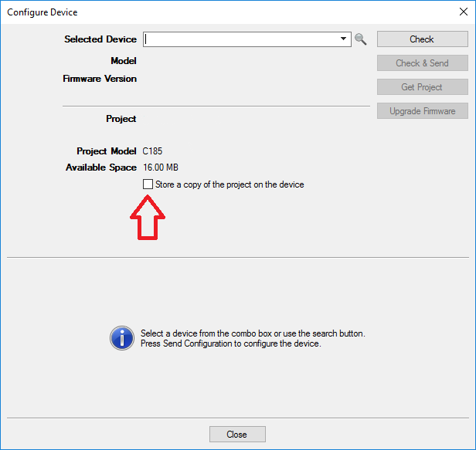This screenshot has height=450, width=476.
Task: Expand the Selected Device dropdown arrow
Action: tap(344, 39)
